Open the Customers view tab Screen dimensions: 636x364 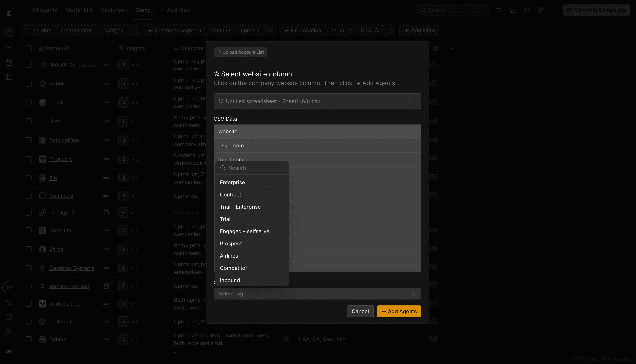pyautogui.click(x=114, y=10)
